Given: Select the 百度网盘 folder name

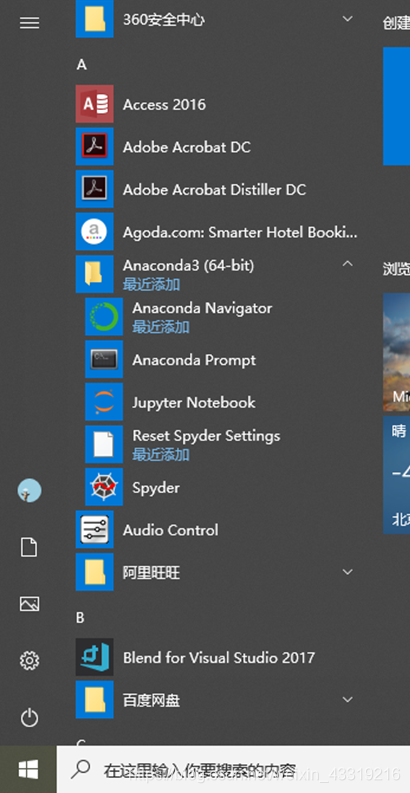Looking at the screenshot, I should (152, 700).
